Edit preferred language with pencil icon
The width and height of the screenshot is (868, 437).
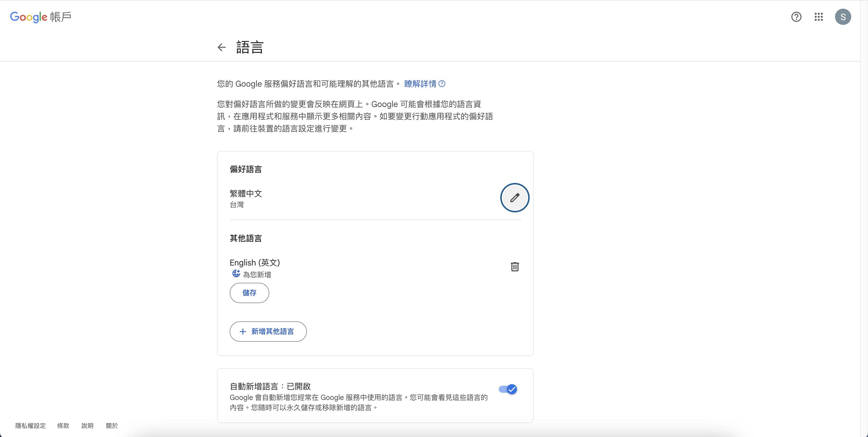[514, 198]
